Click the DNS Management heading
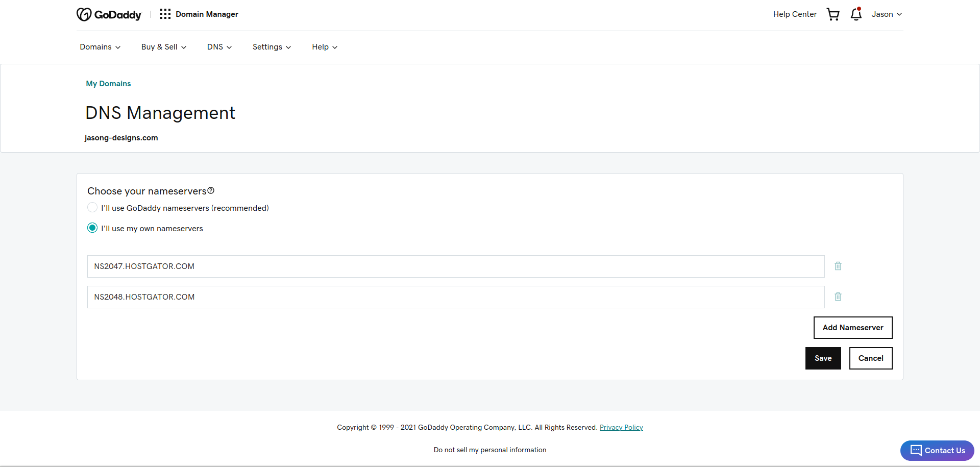This screenshot has height=467, width=980. [160, 113]
